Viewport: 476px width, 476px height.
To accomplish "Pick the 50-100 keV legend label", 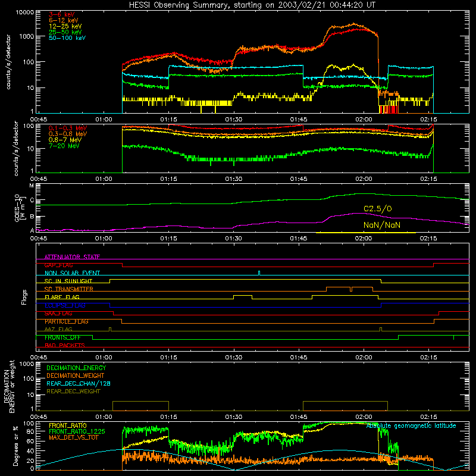I will click(x=67, y=38).
